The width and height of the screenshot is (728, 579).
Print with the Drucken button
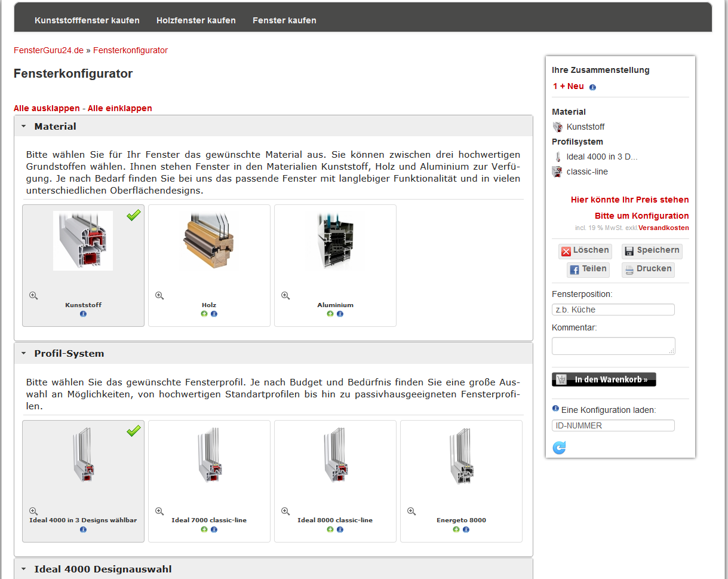(x=648, y=269)
